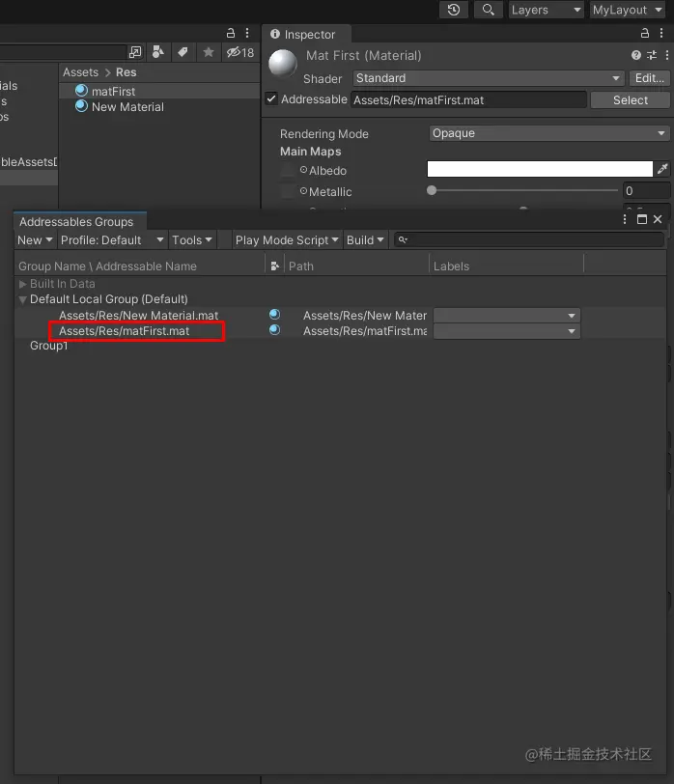Open the Mat First component kebab menu

pos(667,55)
